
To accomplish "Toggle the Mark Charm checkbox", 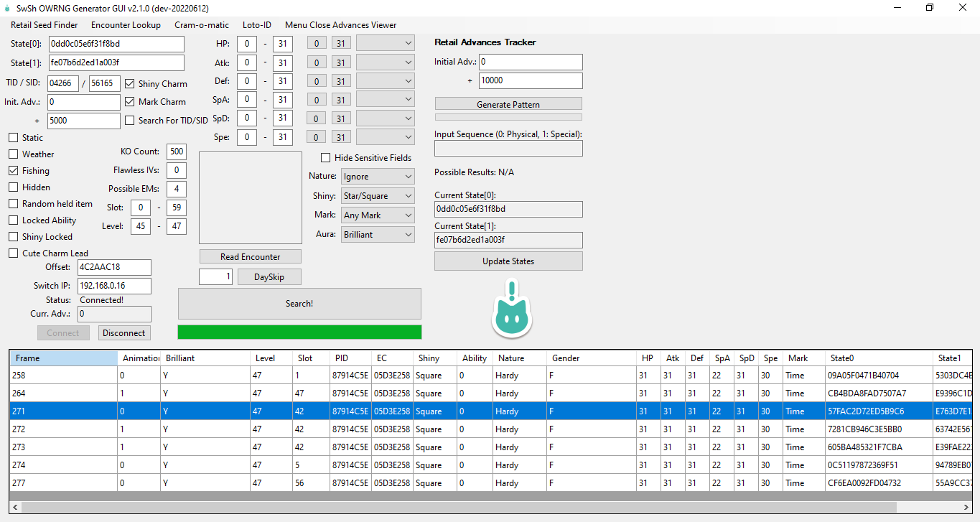I will (x=130, y=102).
